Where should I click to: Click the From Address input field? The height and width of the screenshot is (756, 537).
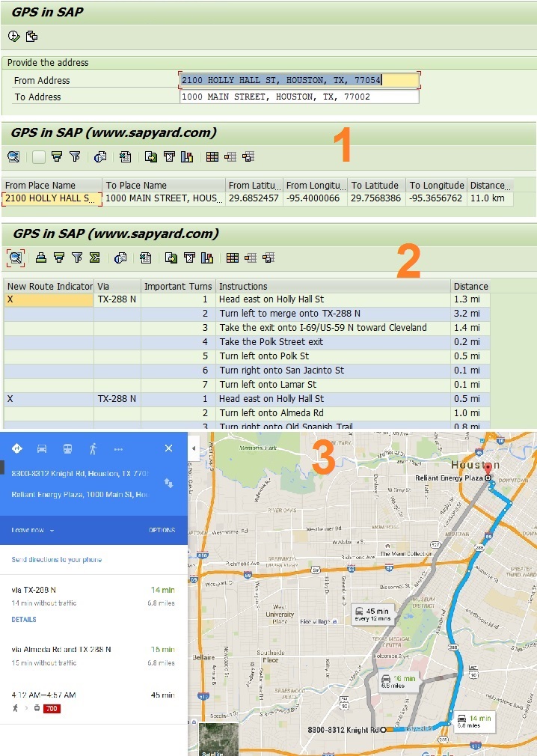299,80
